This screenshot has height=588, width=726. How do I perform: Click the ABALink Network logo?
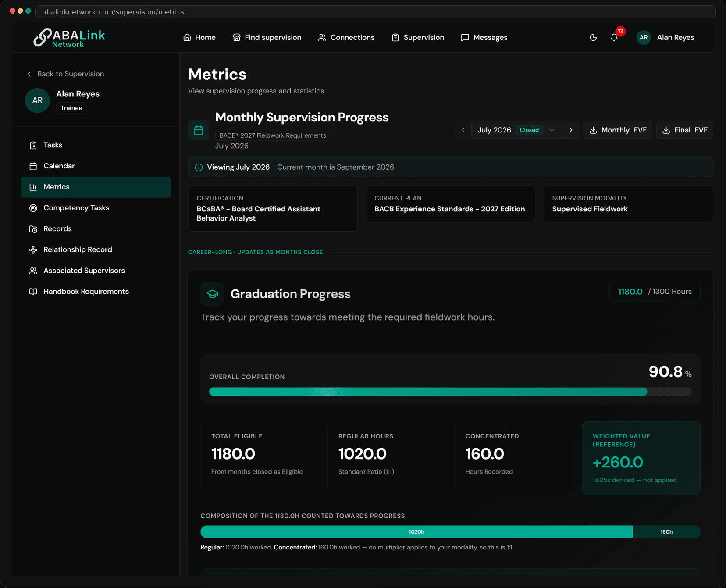(x=69, y=38)
